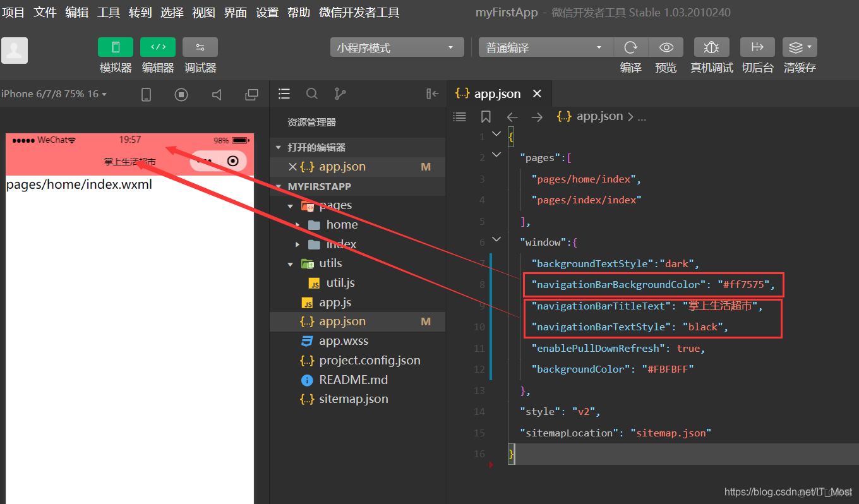Open the 视图 menu
Image resolution: width=859 pixels, height=504 pixels.
pyautogui.click(x=203, y=13)
